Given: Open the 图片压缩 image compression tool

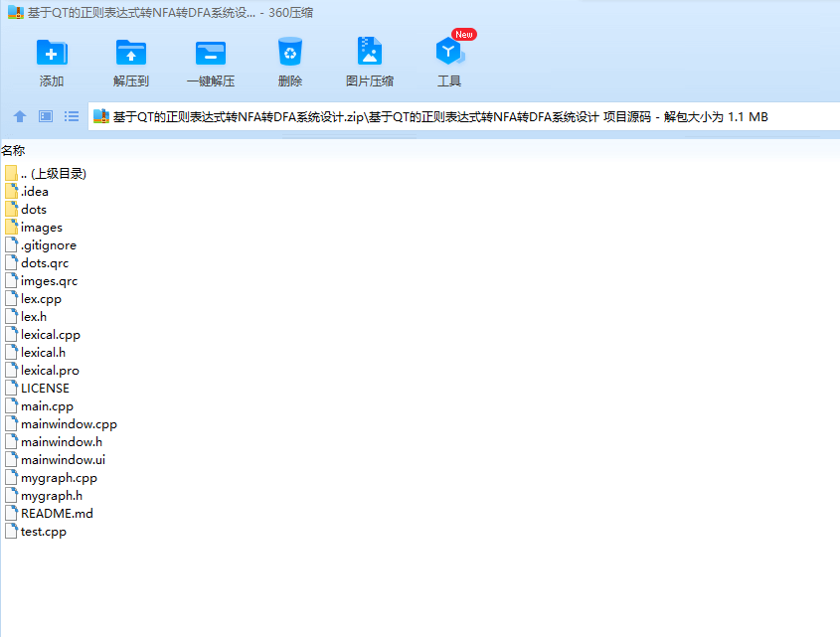Looking at the screenshot, I should 370,51.
